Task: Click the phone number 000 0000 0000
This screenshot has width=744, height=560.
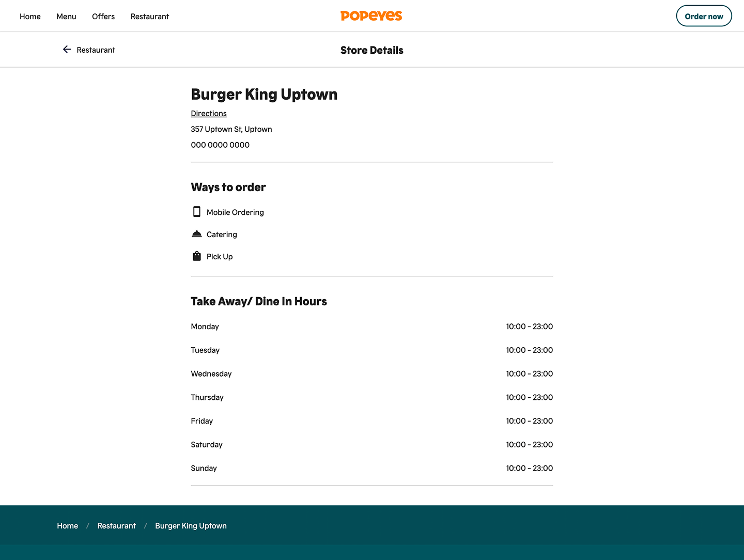Action: pos(220,145)
